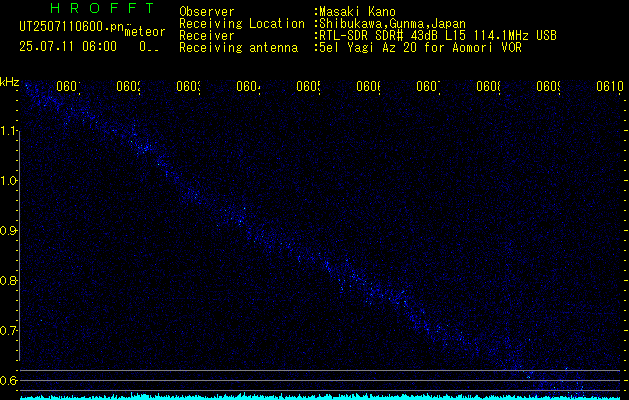629x400 pixels.
Task: Select the filename UT2507110600.pn
Action: coord(72,27)
